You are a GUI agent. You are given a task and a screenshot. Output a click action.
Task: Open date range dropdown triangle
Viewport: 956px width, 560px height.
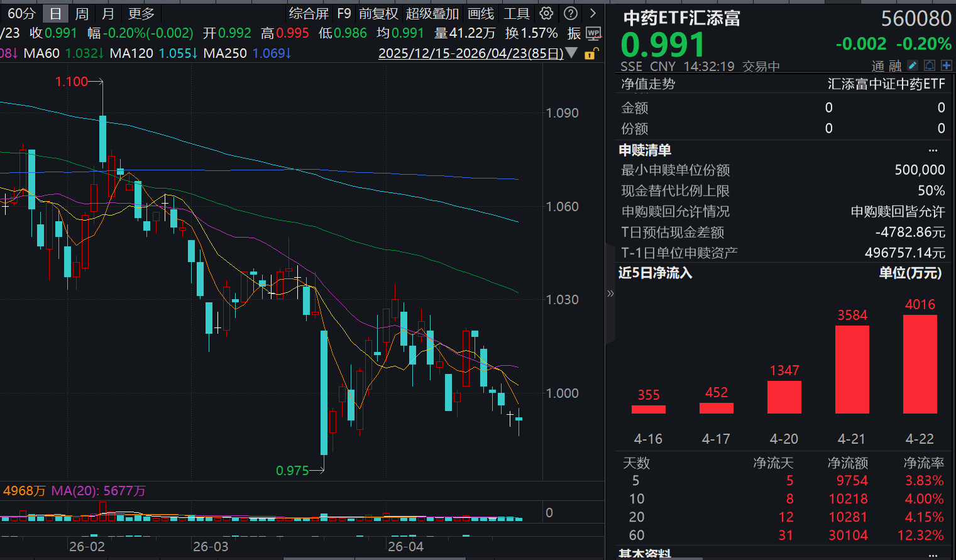(571, 53)
